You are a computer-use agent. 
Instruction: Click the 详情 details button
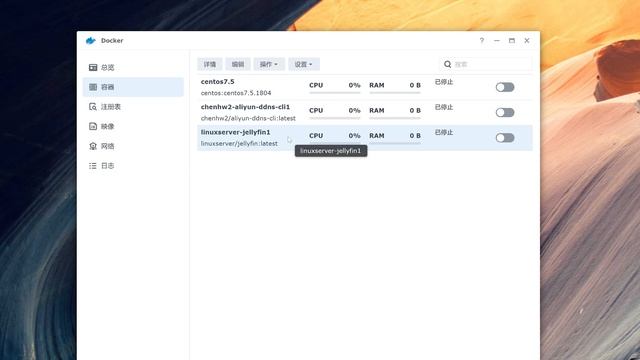(210, 64)
